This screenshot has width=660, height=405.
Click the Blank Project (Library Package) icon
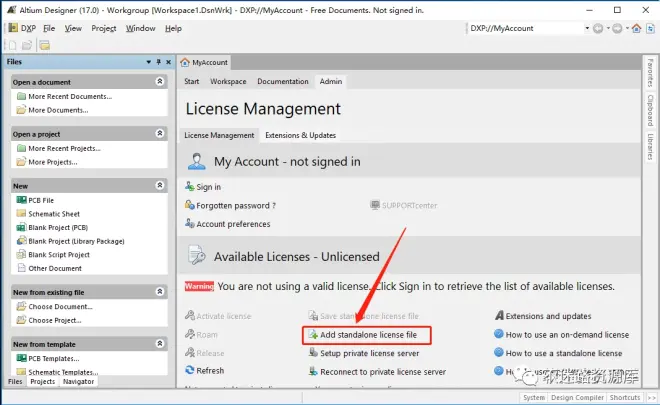[x=21, y=241]
